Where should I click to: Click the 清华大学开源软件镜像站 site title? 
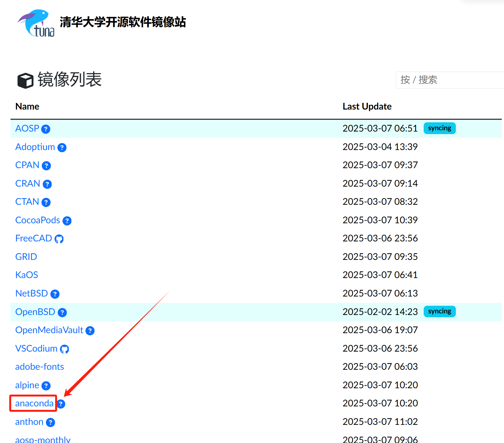point(123,22)
